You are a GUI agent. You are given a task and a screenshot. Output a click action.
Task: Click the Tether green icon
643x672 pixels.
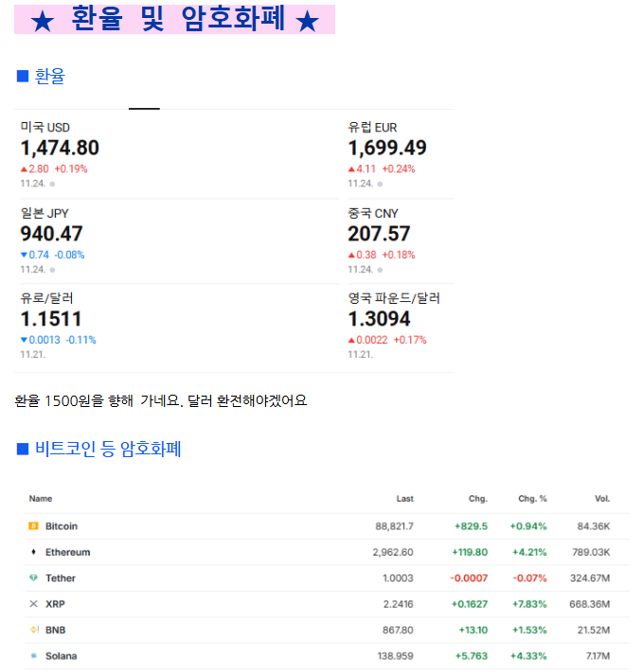click(33, 578)
